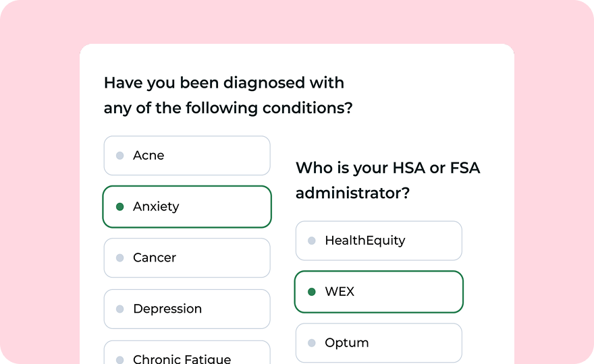Pick Depression from the conditions list
Viewport: 594px width, 364px height.
[x=187, y=309]
